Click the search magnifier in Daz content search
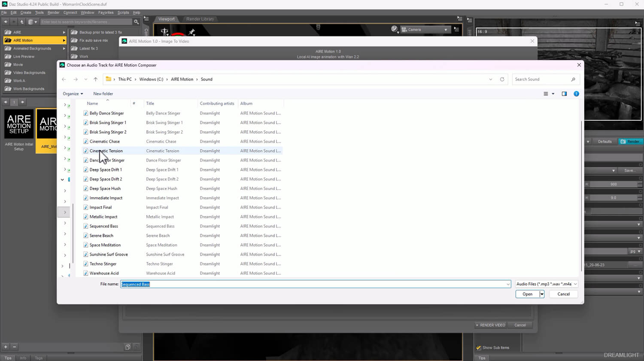Screen dimensions: 644x361 (x=136, y=22)
